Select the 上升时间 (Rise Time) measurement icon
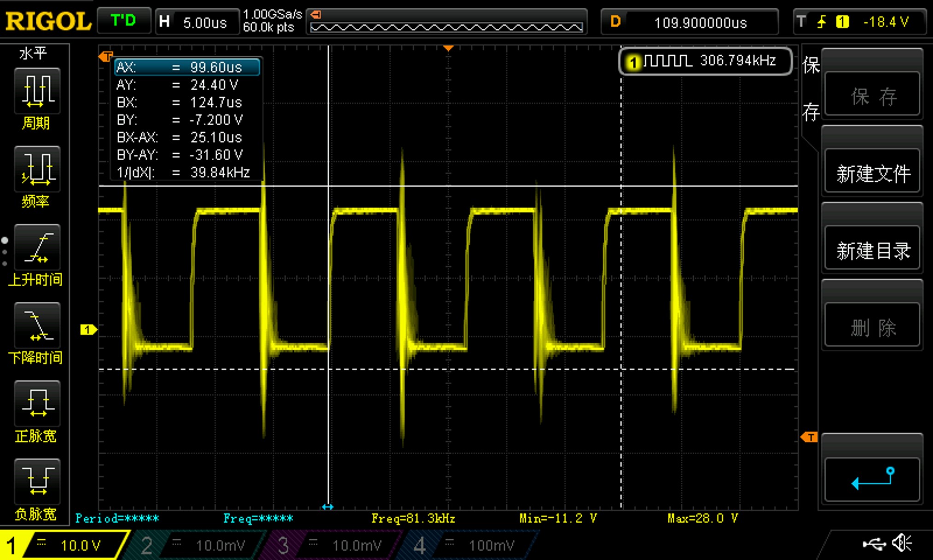This screenshot has width=933, height=560. tap(37, 247)
